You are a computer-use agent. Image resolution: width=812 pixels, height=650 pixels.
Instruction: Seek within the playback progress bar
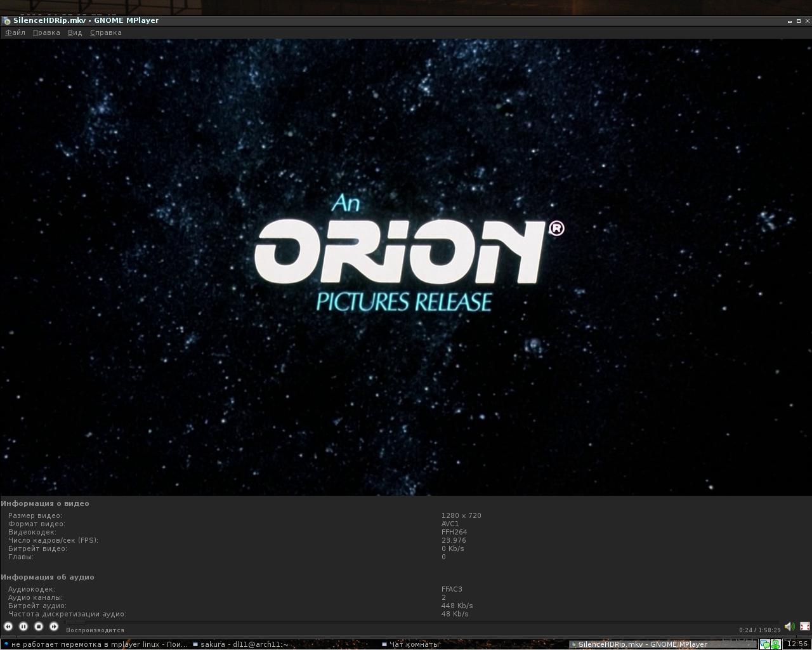click(422, 622)
